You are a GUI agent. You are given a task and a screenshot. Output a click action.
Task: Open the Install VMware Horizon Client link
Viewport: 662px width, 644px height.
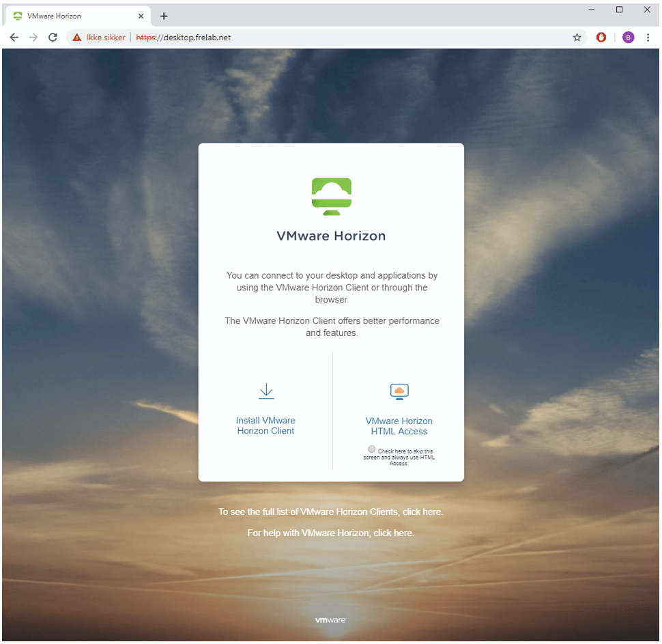click(x=265, y=425)
